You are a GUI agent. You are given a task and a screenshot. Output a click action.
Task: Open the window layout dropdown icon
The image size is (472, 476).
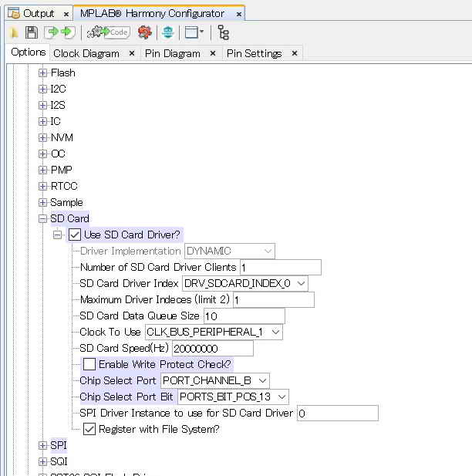click(x=194, y=32)
